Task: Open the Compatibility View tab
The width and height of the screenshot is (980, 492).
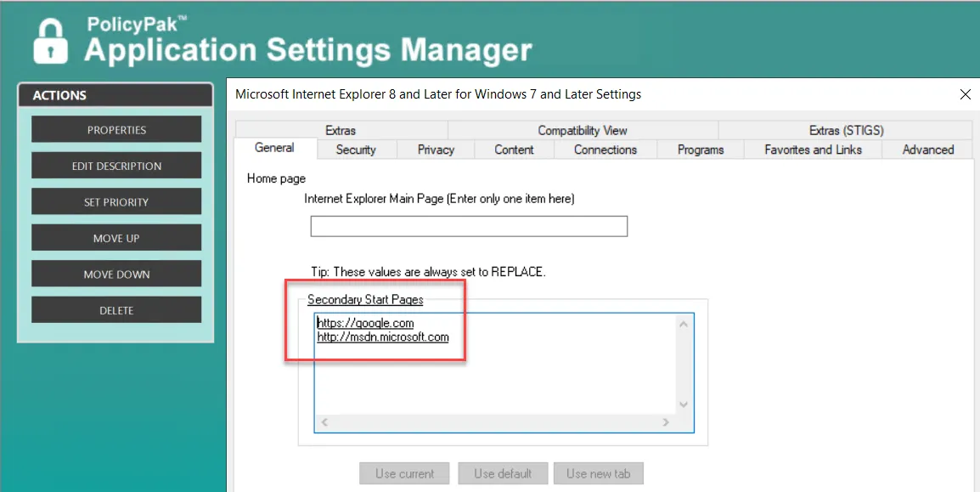Action: 583,131
